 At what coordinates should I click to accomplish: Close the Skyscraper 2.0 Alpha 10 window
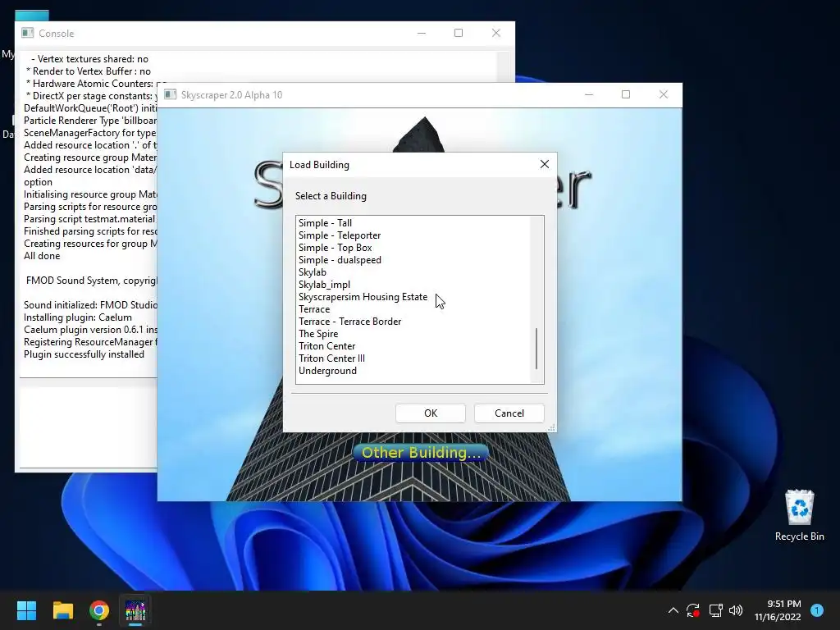(x=663, y=95)
